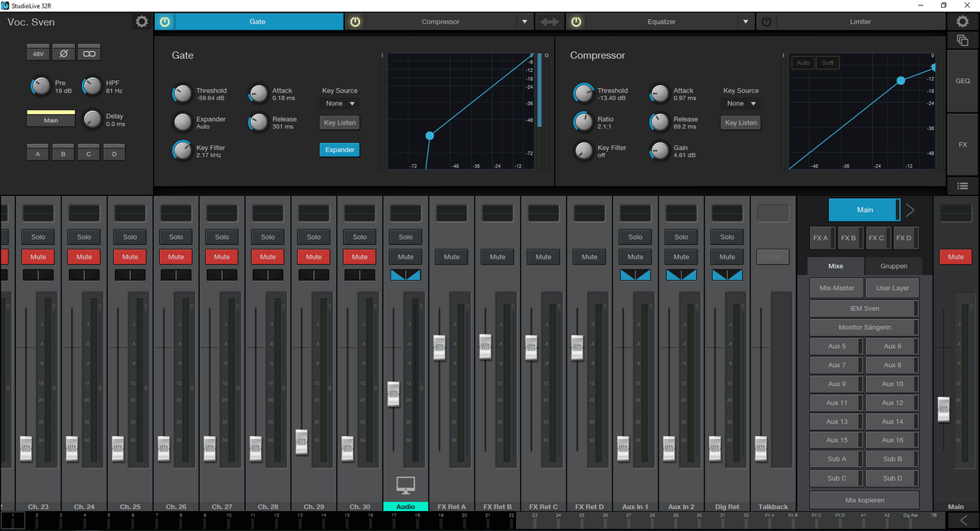Click the Main output fader handle
This screenshot has height=531, width=980.
[943, 409]
